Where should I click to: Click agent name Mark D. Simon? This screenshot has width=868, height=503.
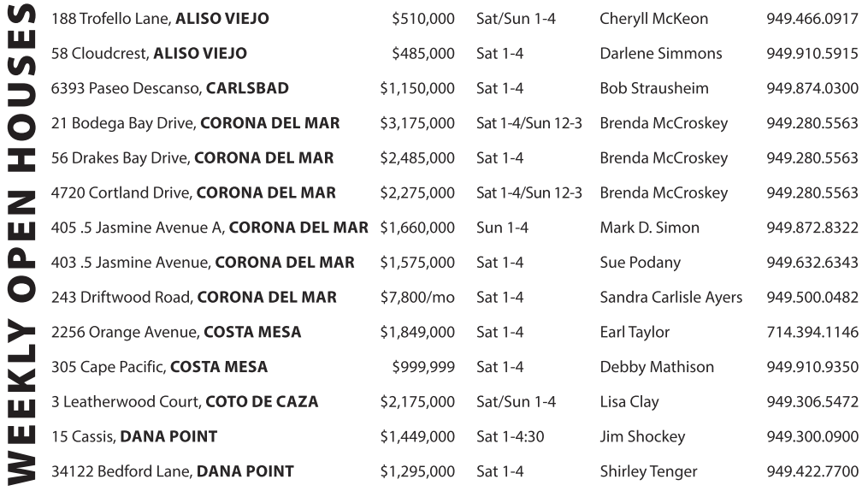point(649,228)
